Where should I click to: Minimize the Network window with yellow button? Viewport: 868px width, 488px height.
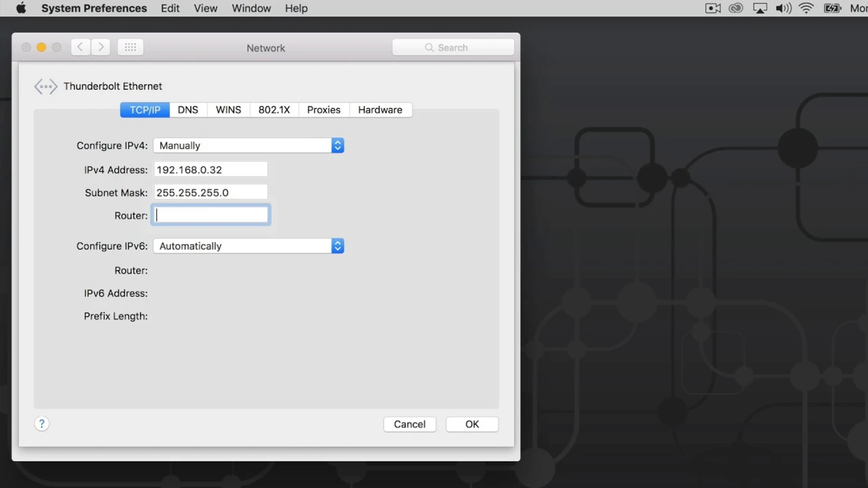(x=41, y=47)
